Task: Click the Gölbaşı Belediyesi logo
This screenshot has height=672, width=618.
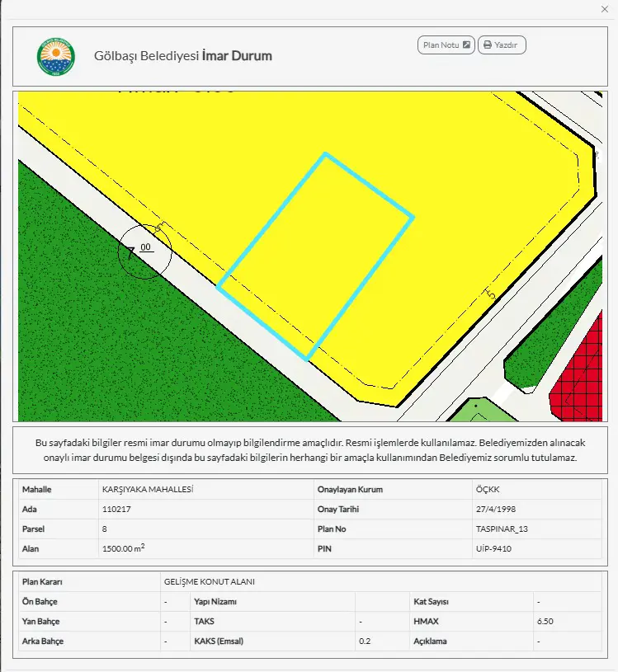Action: (56, 57)
